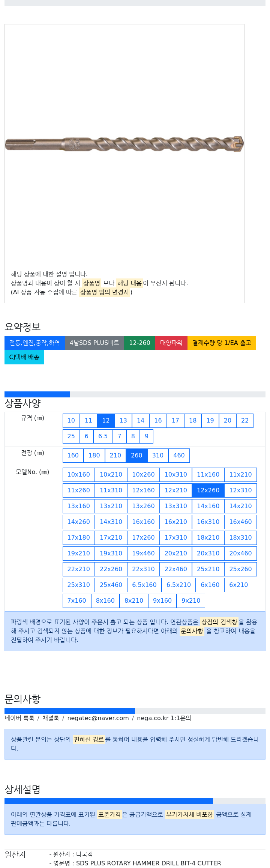This screenshot has height=868, width=270.
Task: Click the green 12-260 tag
Action: click(139, 343)
